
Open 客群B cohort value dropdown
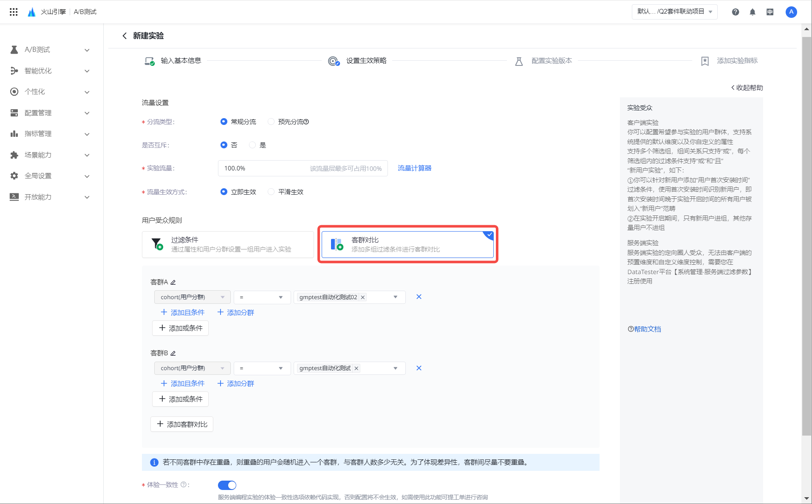349,368
